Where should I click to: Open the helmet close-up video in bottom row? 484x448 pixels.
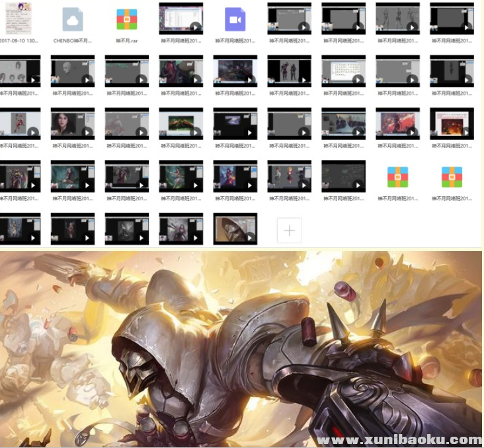[235, 229]
